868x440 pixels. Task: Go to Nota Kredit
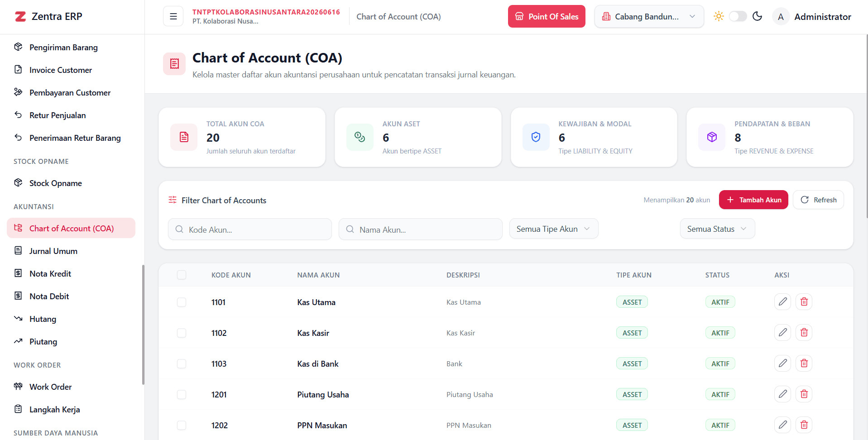(71, 273)
